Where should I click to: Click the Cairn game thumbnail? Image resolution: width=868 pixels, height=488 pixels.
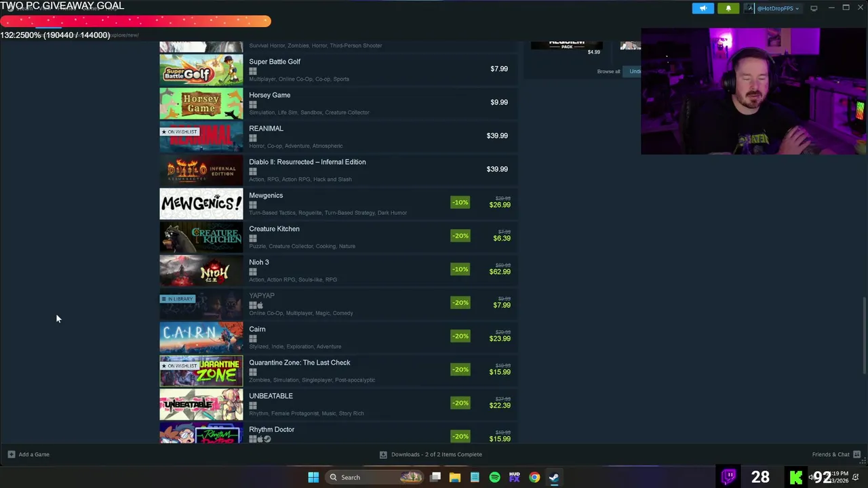point(201,338)
